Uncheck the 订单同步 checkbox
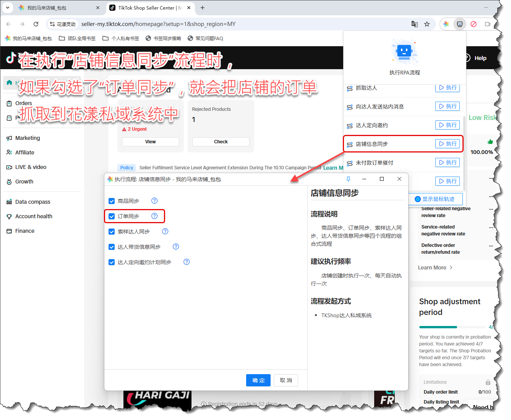 click(x=112, y=216)
